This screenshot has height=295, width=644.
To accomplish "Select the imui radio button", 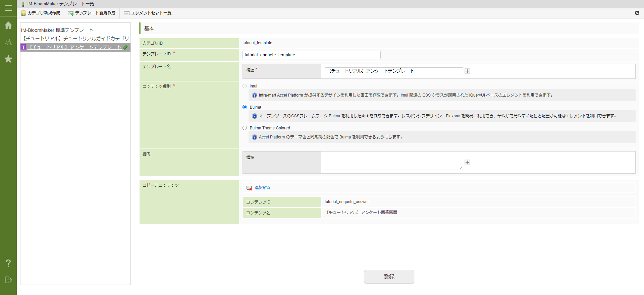I will (245, 86).
